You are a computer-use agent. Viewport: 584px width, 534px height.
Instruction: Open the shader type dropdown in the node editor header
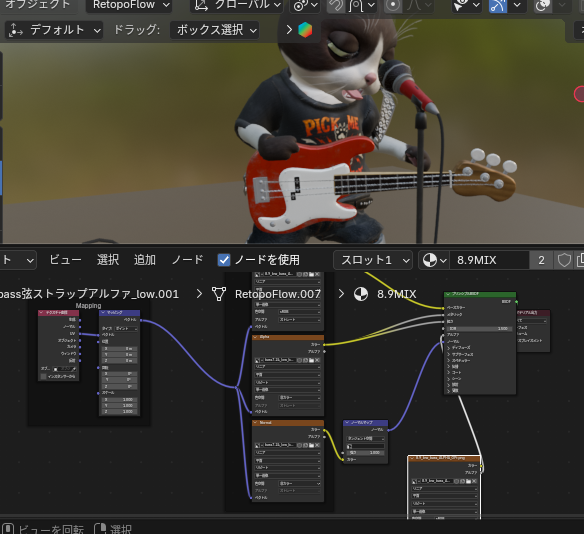[x=18, y=260]
